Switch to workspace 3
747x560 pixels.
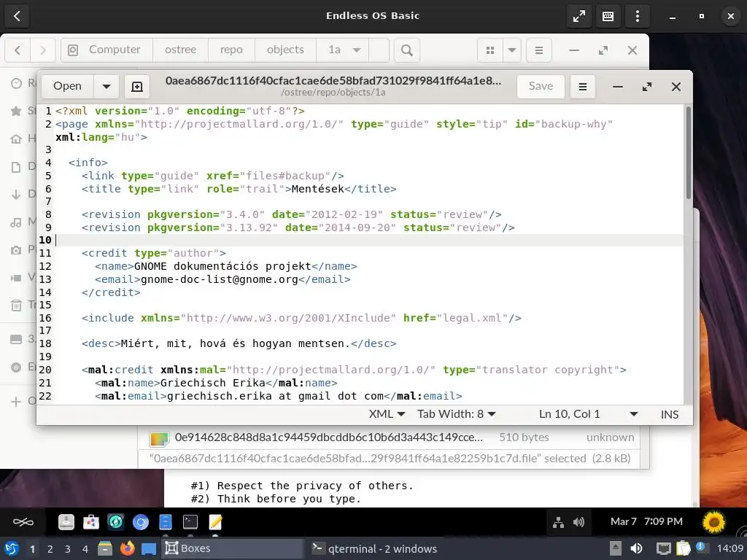click(67, 549)
